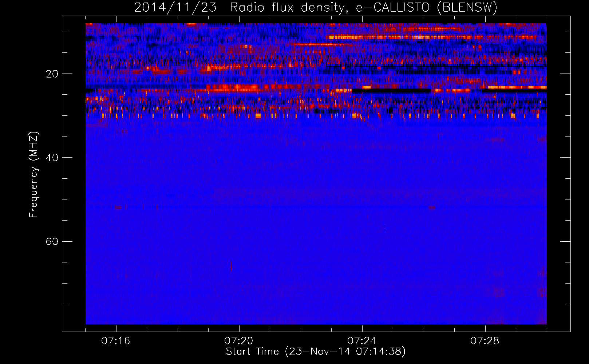Click the plot title 'Radio flux density, e-CALLISTO (BLENSW)'
This screenshot has height=364, width=589.
(364, 7)
